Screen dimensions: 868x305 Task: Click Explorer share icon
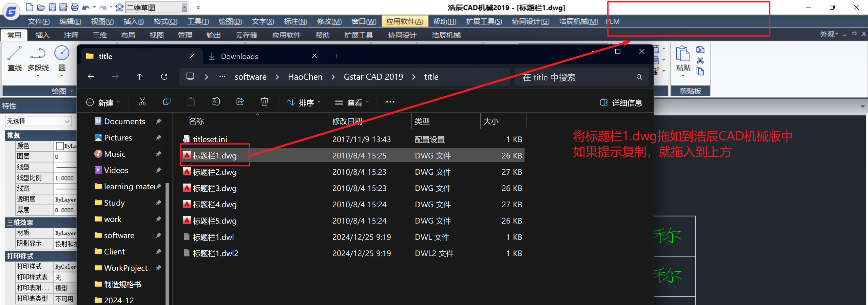(240, 102)
